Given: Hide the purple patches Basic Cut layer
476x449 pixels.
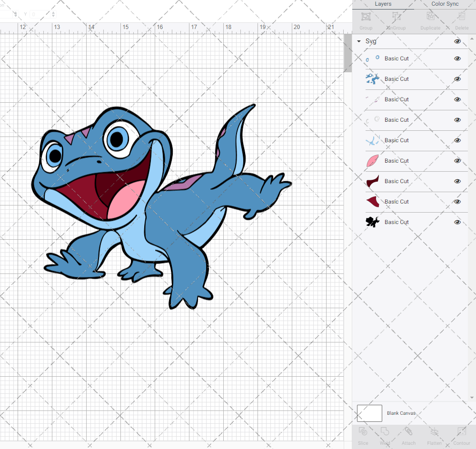Looking at the screenshot, I should click(457, 99).
